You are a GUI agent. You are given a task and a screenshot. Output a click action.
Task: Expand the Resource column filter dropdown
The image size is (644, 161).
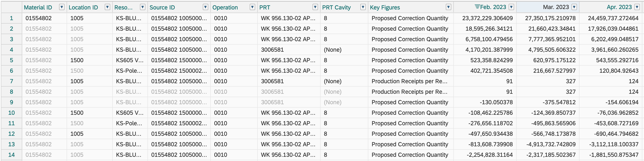pos(142,7)
